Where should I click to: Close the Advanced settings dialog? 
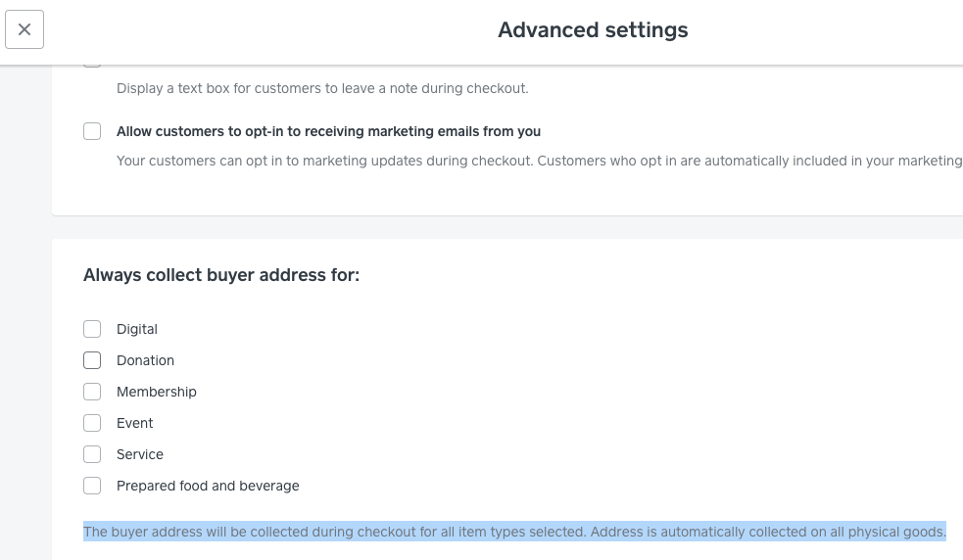(24, 29)
